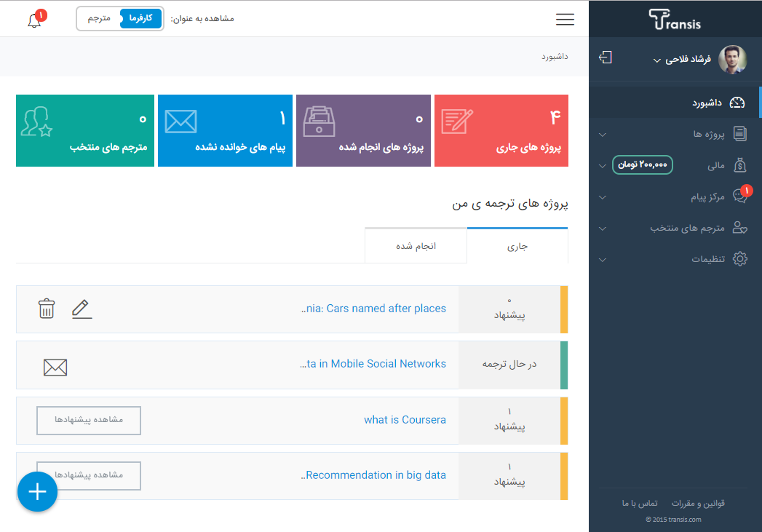Expand the تنظیمات sidebar chevron
The width and height of the screenshot is (762, 532).
point(603,259)
